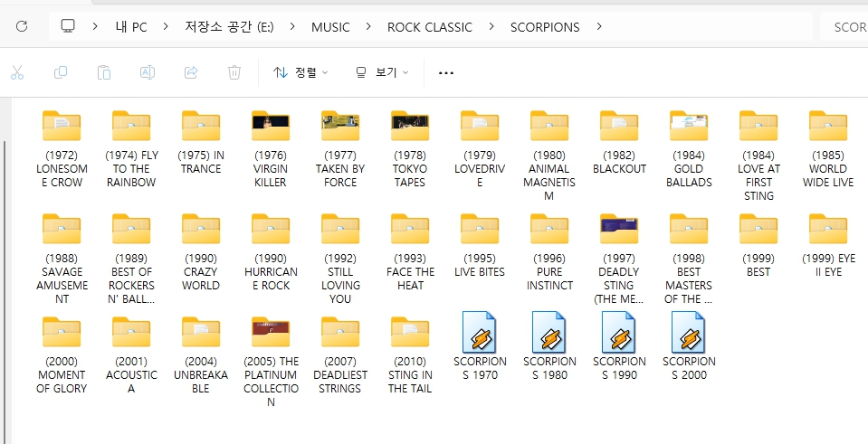Click the Refresh button
Screen dimensions: 868x444
pyautogui.click(x=22, y=26)
